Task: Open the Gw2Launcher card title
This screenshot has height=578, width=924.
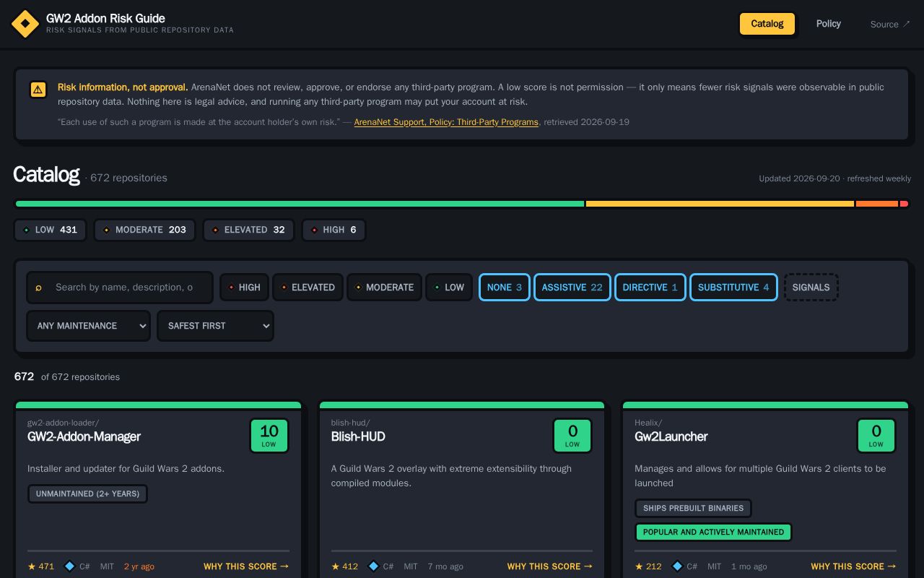Action: pos(671,436)
